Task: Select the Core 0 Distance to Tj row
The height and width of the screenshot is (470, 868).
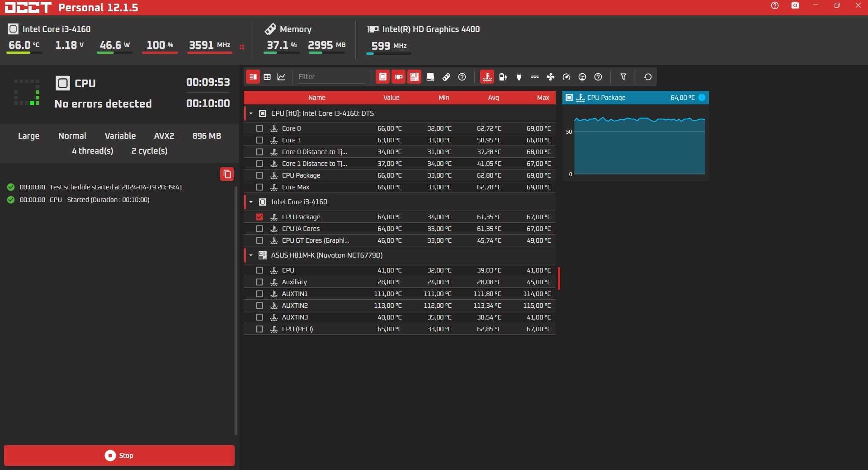Action: [x=400, y=152]
